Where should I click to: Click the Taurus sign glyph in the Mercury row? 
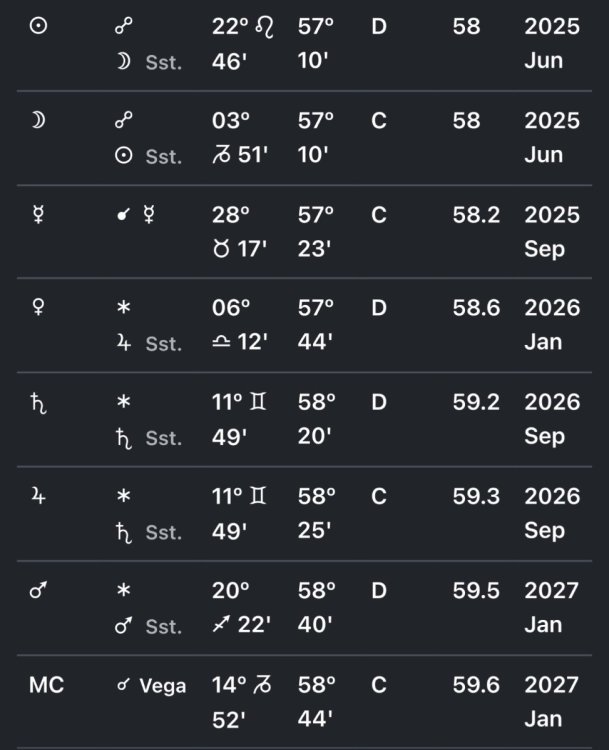222,249
